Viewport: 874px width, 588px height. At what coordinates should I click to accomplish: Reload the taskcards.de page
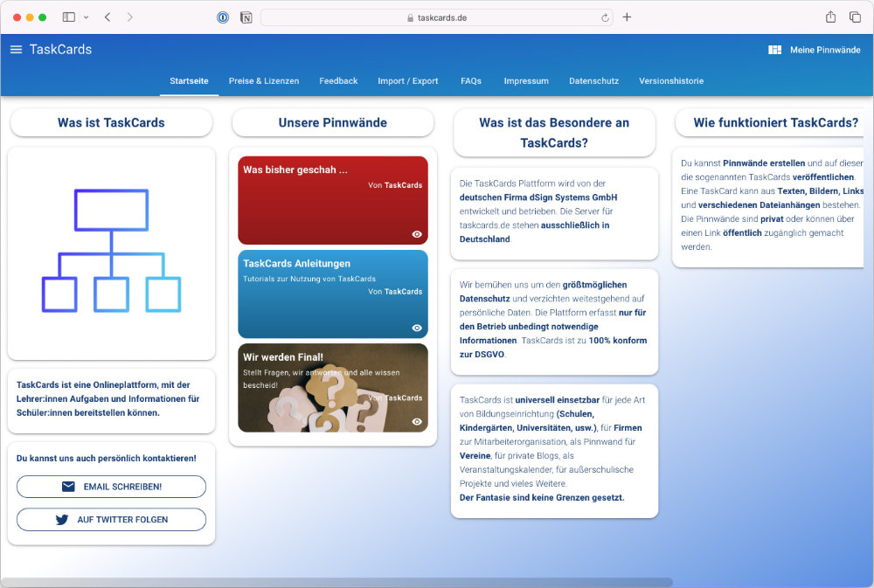605,17
